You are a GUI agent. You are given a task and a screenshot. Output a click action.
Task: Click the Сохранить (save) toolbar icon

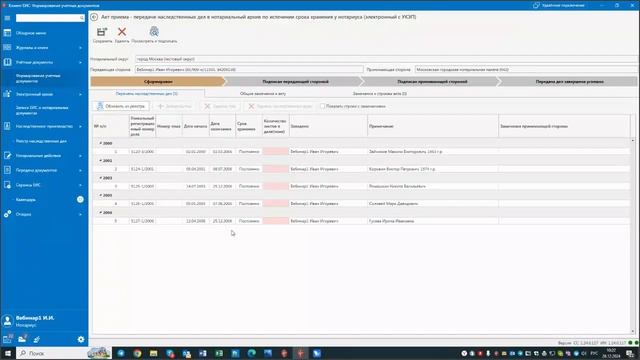(102, 32)
